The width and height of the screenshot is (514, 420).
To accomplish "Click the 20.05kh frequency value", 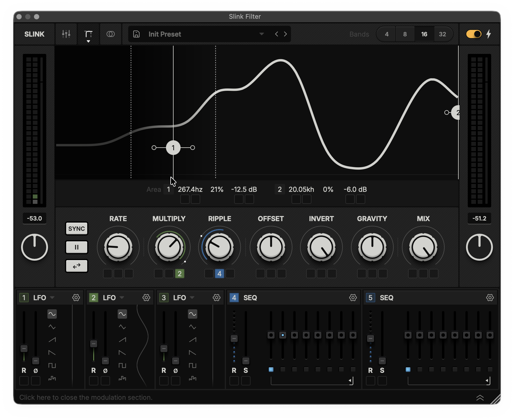I will pyautogui.click(x=301, y=189).
